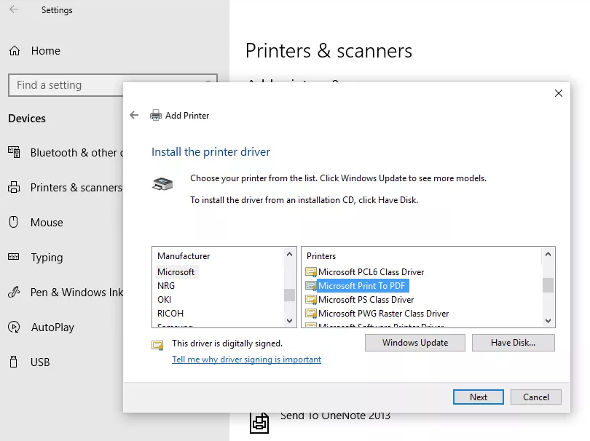Open the USB settings page
The image size is (590, 441).
(29, 362)
